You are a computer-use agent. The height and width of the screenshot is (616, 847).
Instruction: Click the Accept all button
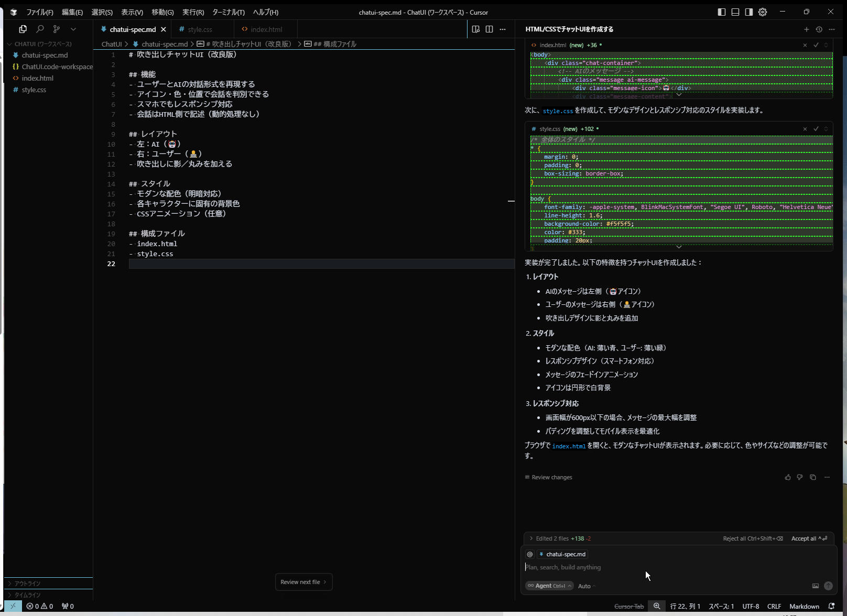[x=809, y=538]
